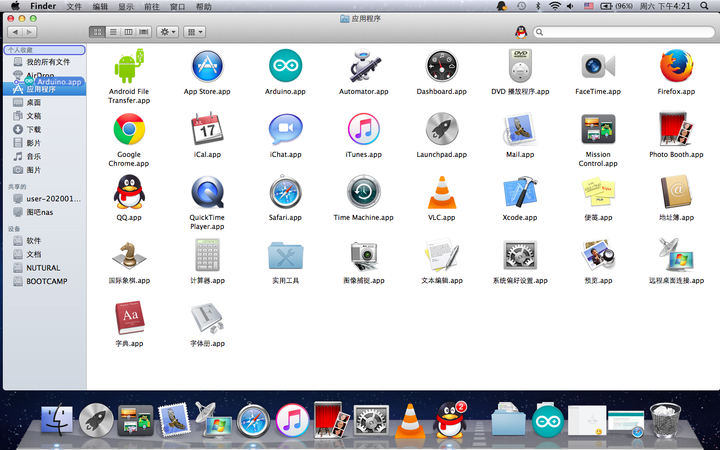Switch to Cover Flow view mode
This screenshot has width=720, height=450.
click(144, 32)
